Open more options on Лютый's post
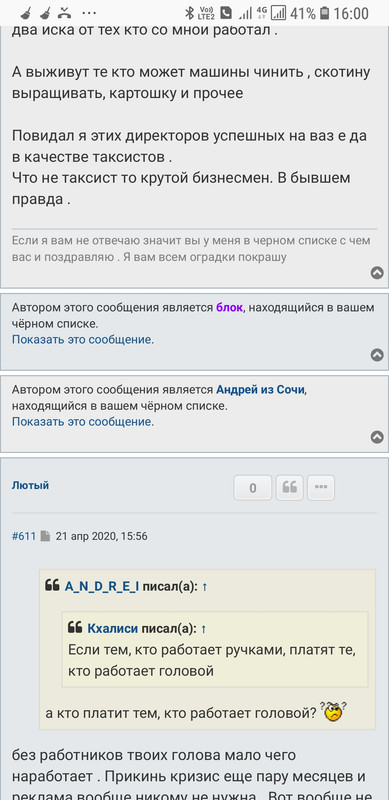 [321, 488]
